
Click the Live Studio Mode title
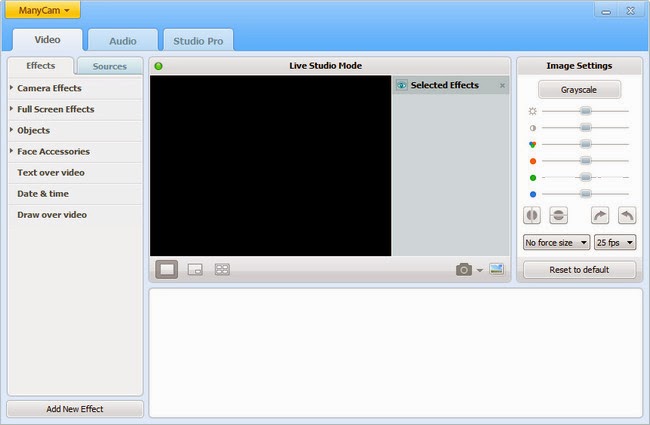(325, 66)
